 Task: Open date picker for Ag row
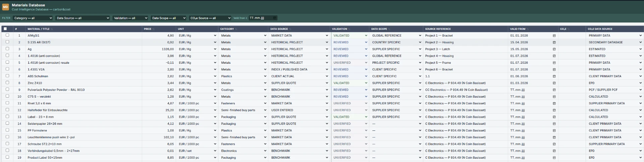pyautogui.click(x=554, y=49)
